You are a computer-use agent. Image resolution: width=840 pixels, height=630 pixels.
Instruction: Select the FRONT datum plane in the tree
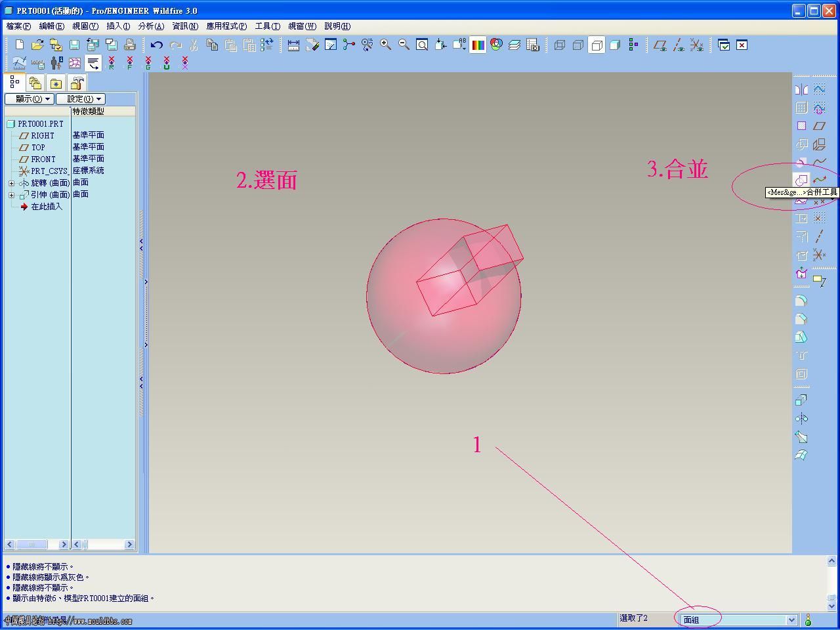(x=43, y=159)
